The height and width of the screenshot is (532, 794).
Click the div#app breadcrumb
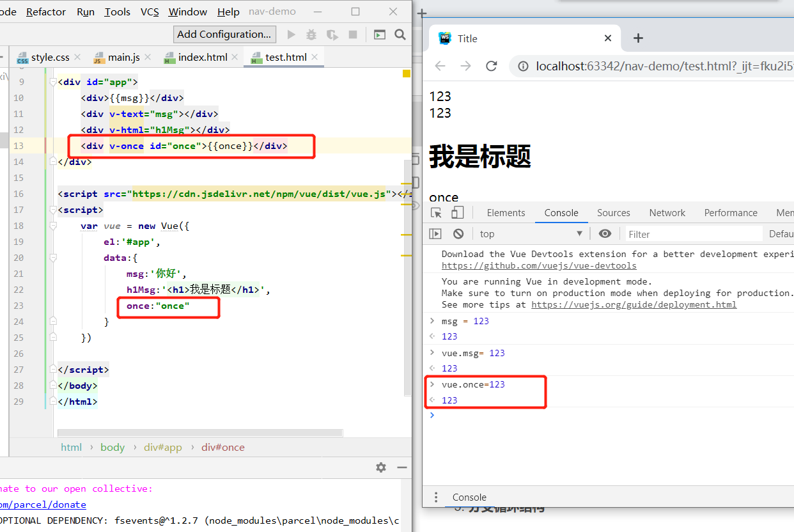[163, 448]
